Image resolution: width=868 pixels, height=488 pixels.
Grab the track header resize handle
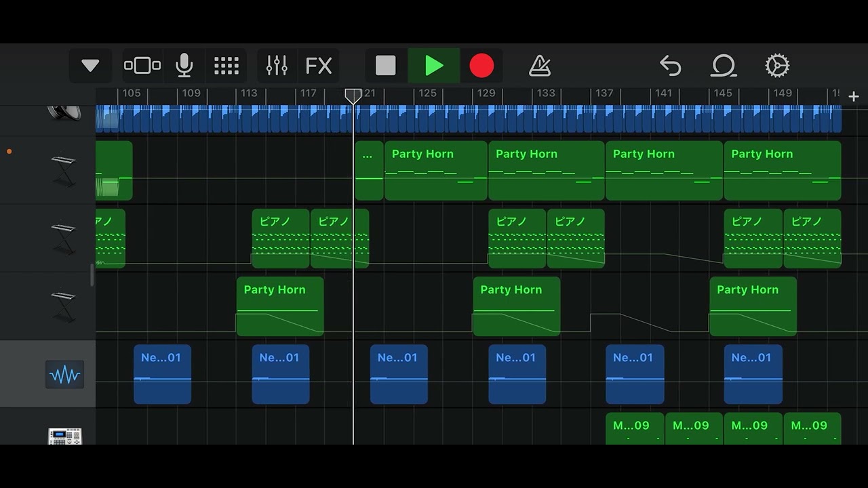(x=92, y=275)
